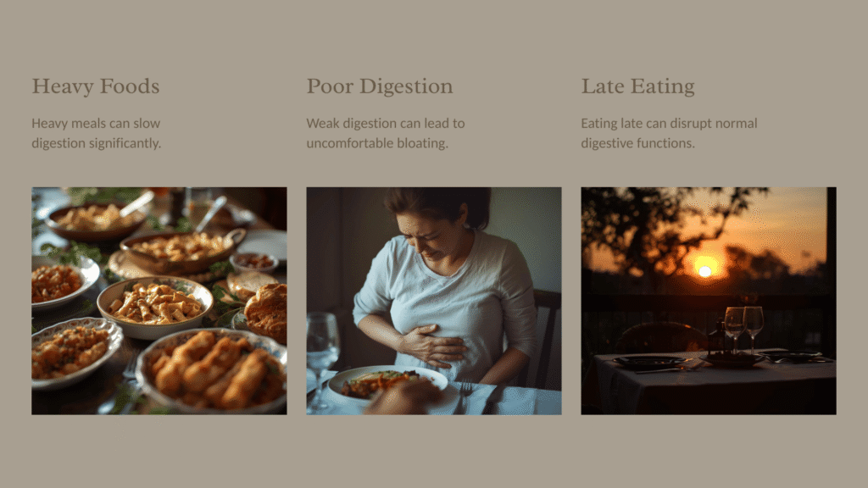868x488 pixels.
Task: Click the breaded rolls dish at bottom
Action: coord(212,371)
